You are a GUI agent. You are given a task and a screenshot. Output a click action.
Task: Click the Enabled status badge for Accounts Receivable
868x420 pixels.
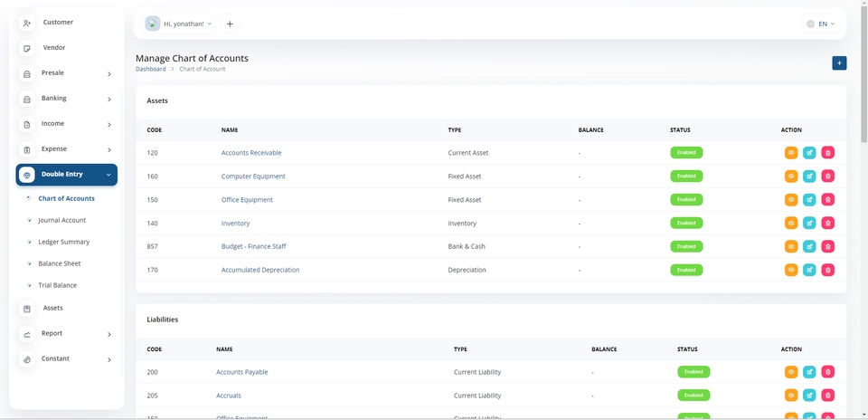pos(686,152)
